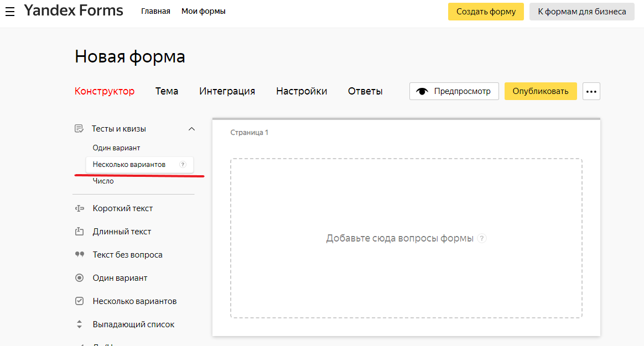Open the hamburger menu icon
This screenshot has height=346, width=644.
pos(10,12)
